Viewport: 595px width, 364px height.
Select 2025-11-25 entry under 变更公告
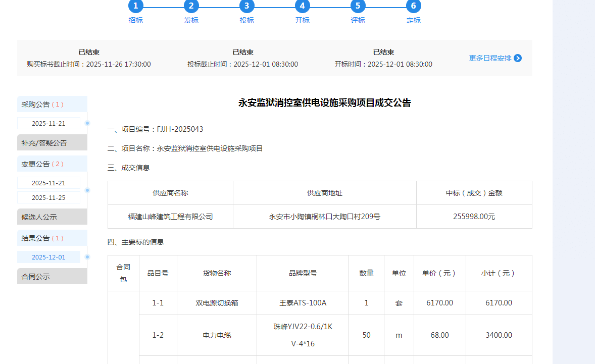click(x=48, y=197)
